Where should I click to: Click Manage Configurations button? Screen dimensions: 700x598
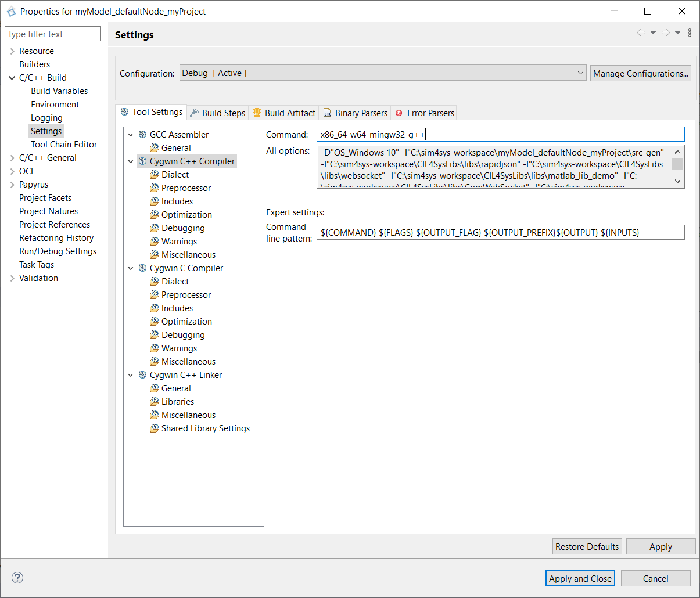641,73
